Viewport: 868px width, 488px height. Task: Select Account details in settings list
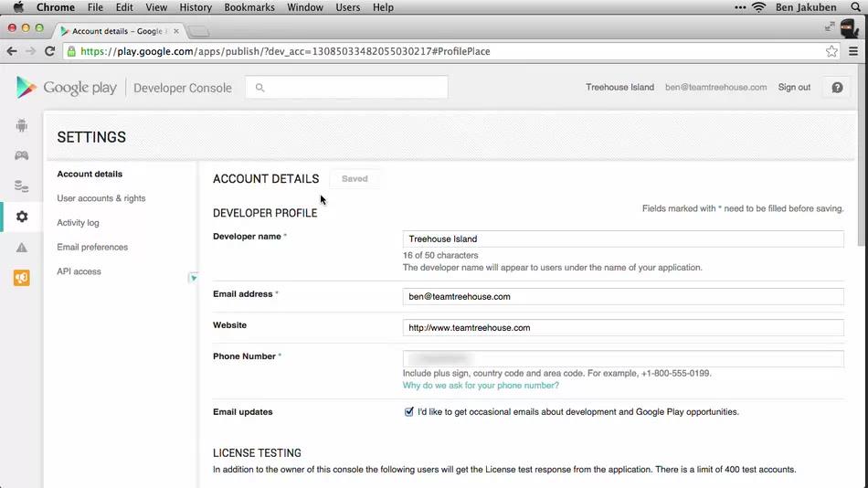point(90,174)
